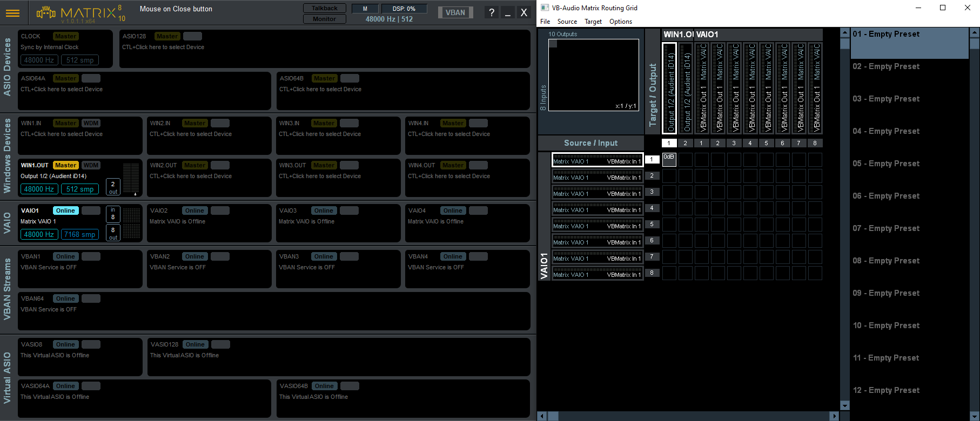980x421 pixels.
Task: Click the DSP: 0% indicator
Action: (x=404, y=9)
